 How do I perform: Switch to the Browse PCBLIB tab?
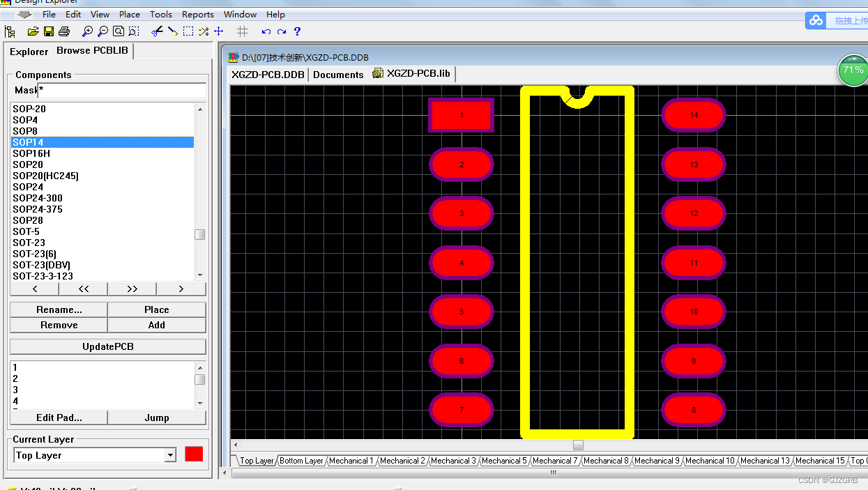(92, 50)
